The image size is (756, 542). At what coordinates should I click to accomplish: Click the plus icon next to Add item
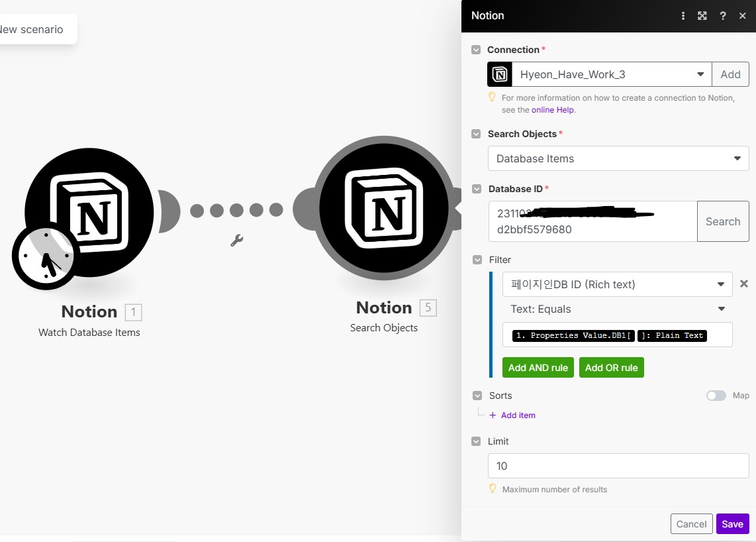[x=493, y=415]
